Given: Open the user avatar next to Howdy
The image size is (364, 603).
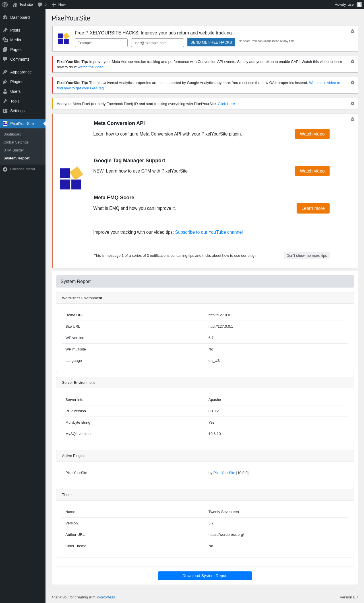Looking at the screenshot, I should (x=359, y=4).
